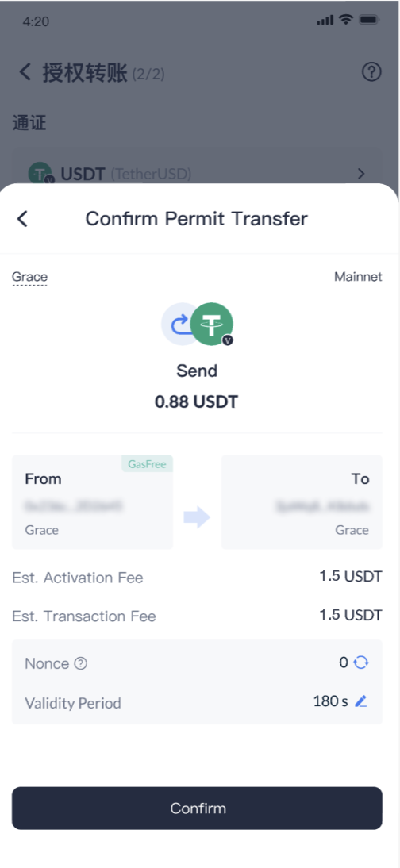The width and height of the screenshot is (400, 868).
Task: Click the Nonce info question mark icon
Action: (81, 663)
